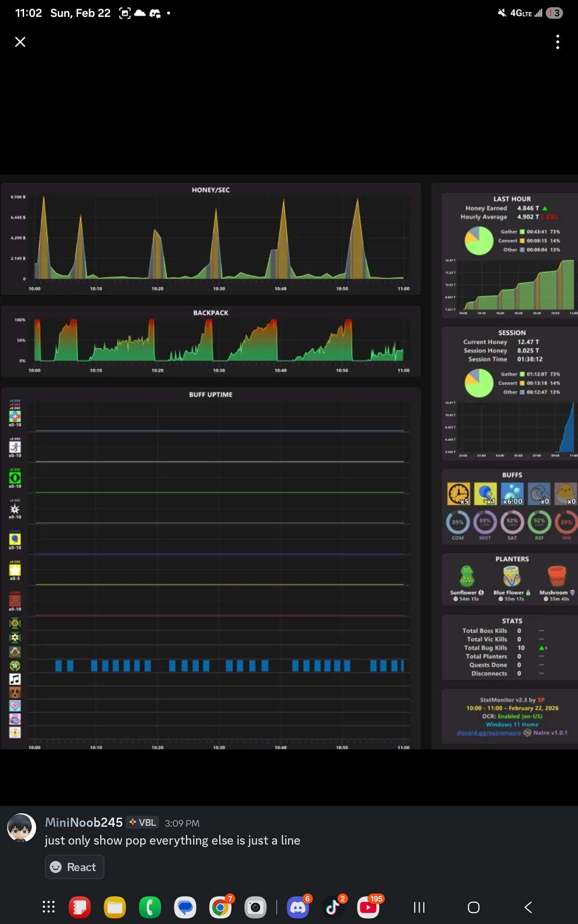Open the three-dot overflow menu

pos(558,42)
